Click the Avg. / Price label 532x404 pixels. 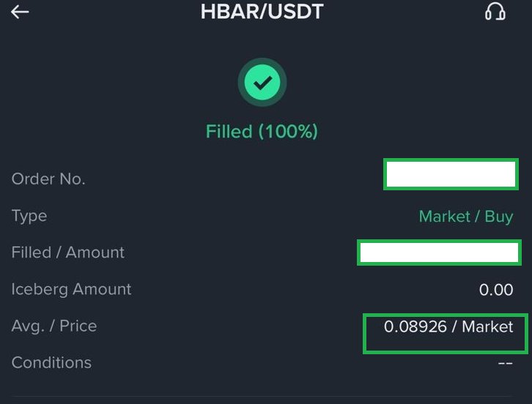(54, 326)
